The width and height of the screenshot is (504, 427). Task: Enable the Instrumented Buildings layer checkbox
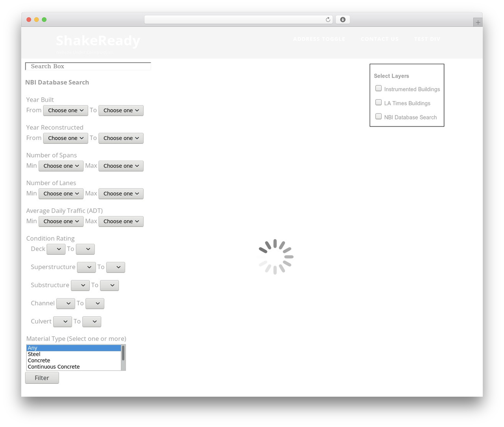(378, 88)
